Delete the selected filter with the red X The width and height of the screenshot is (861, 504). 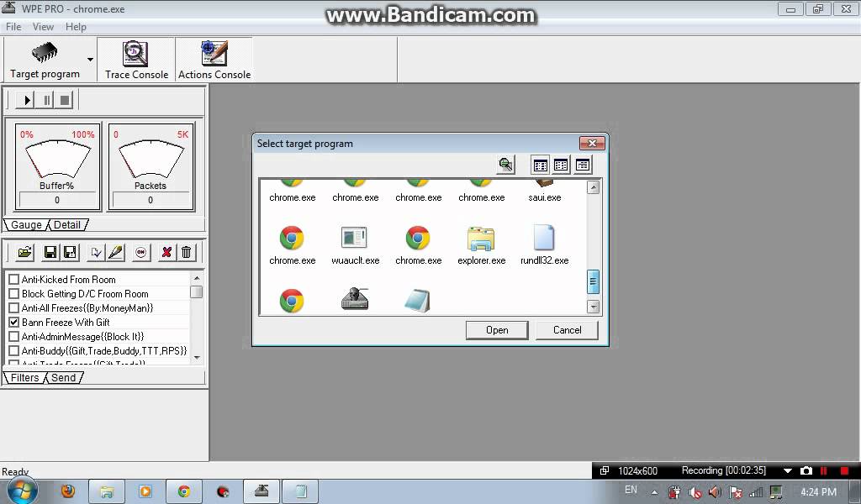[x=166, y=252]
